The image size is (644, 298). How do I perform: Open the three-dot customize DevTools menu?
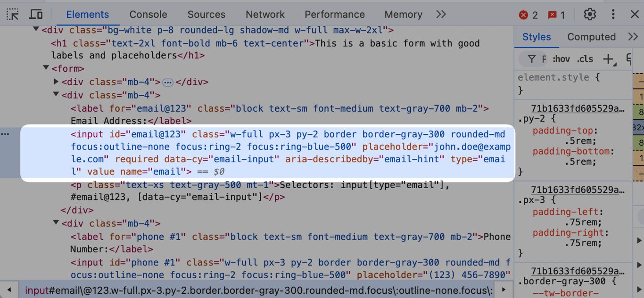click(x=613, y=15)
